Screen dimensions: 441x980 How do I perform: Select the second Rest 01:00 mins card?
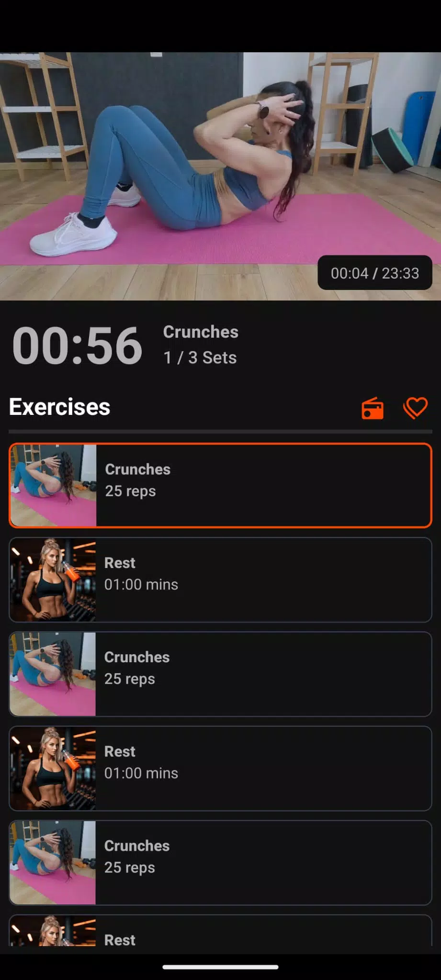point(220,768)
